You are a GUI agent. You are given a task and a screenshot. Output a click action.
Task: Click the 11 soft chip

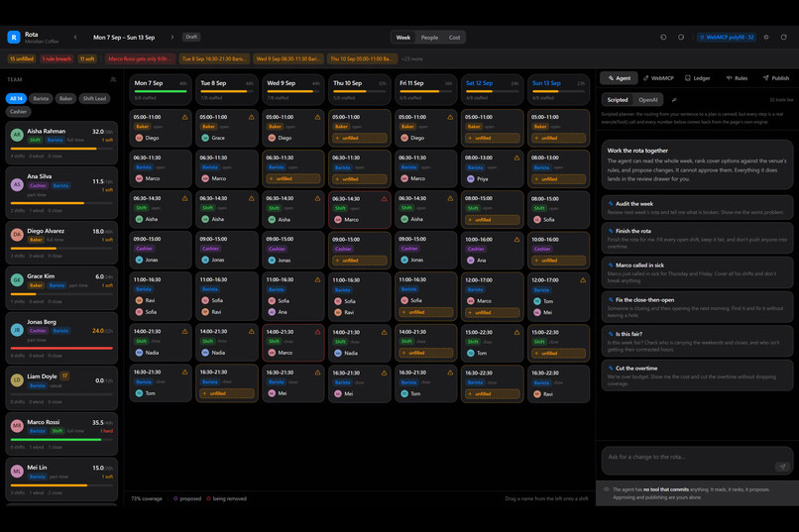coord(87,58)
